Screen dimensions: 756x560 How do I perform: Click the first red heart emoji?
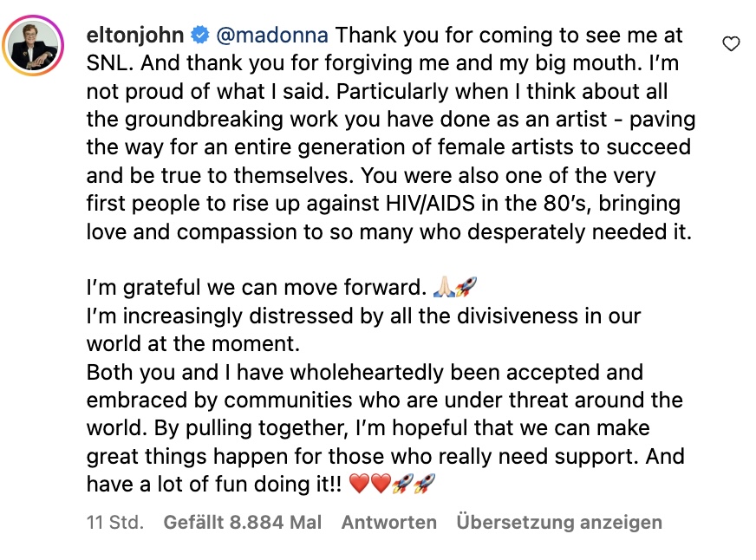(x=359, y=484)
